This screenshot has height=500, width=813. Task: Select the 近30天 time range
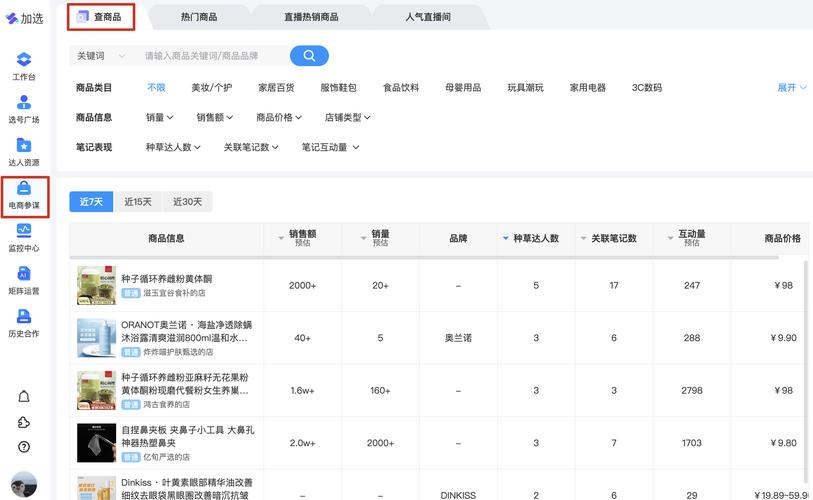187,202
